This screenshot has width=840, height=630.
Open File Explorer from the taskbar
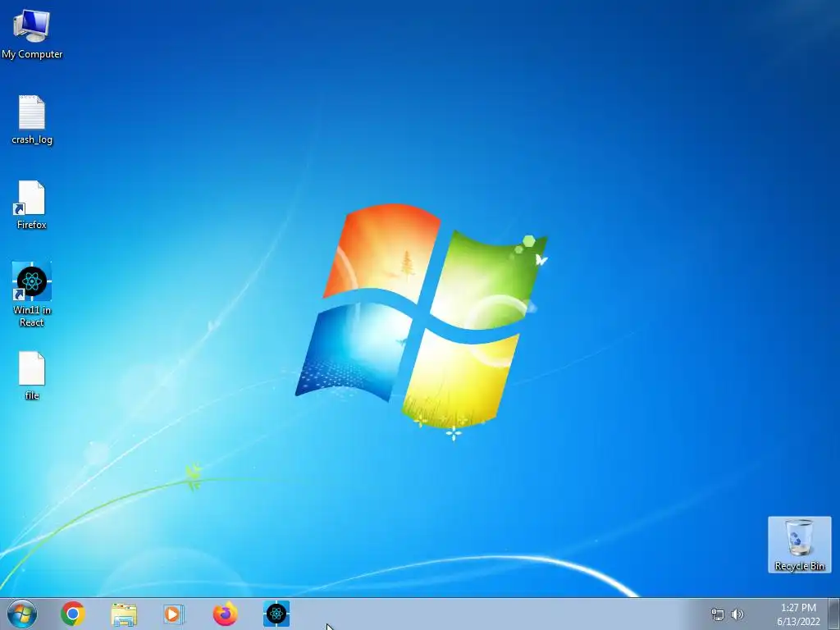124,614
